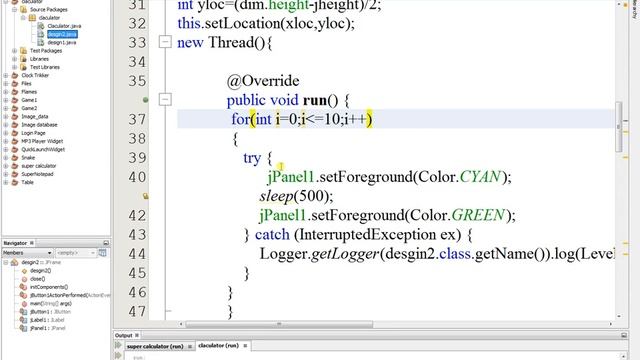Viewport: 640px width, 360px height.
Task: Click the Image database project icon
Action: [15, 124]
